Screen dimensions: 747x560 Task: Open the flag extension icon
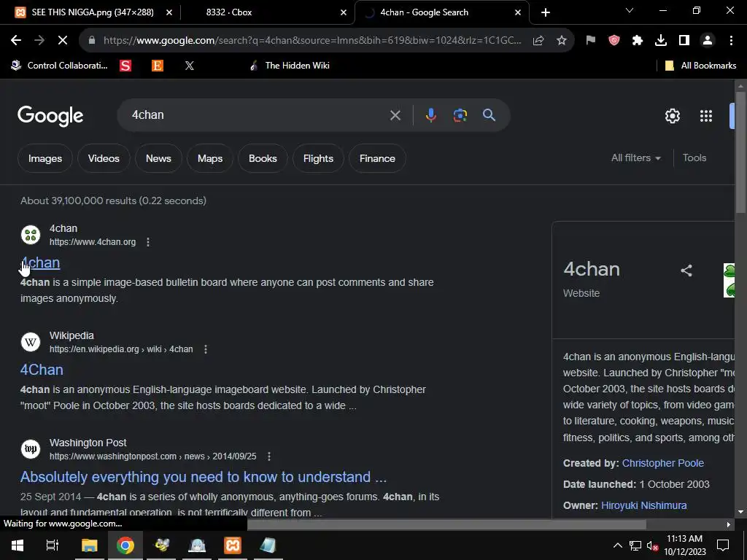(591, 41)
